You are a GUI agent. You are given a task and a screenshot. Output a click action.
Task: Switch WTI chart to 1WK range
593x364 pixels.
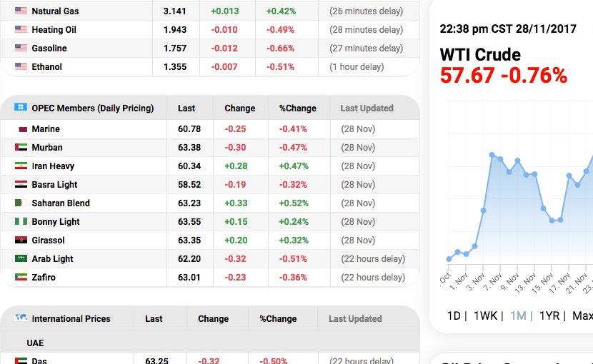[x=486, y=315]
